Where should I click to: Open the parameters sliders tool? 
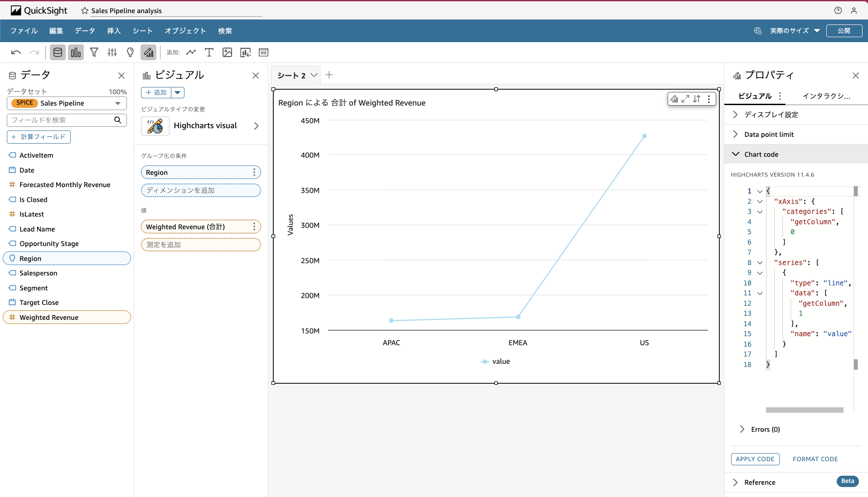(x=112, y=53)
